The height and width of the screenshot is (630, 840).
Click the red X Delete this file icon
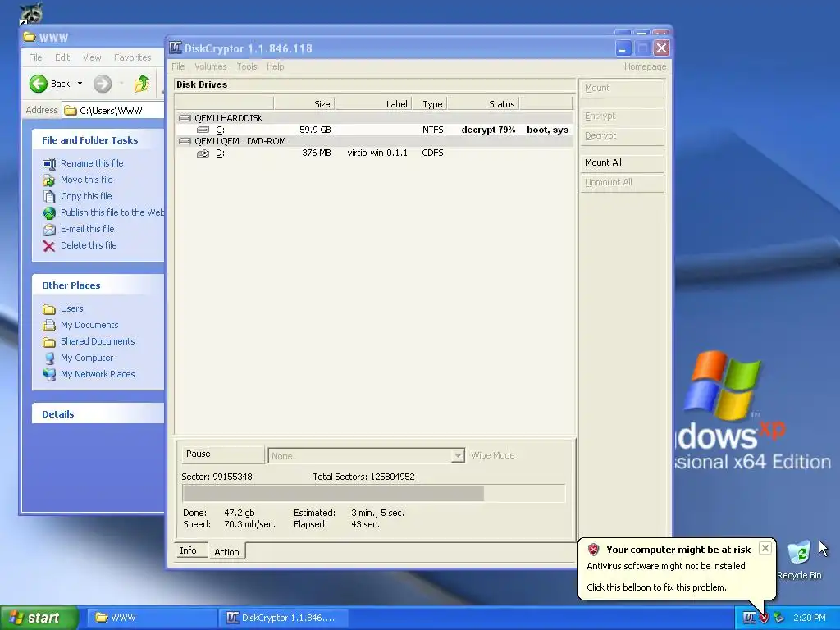[x=49, y=246]
